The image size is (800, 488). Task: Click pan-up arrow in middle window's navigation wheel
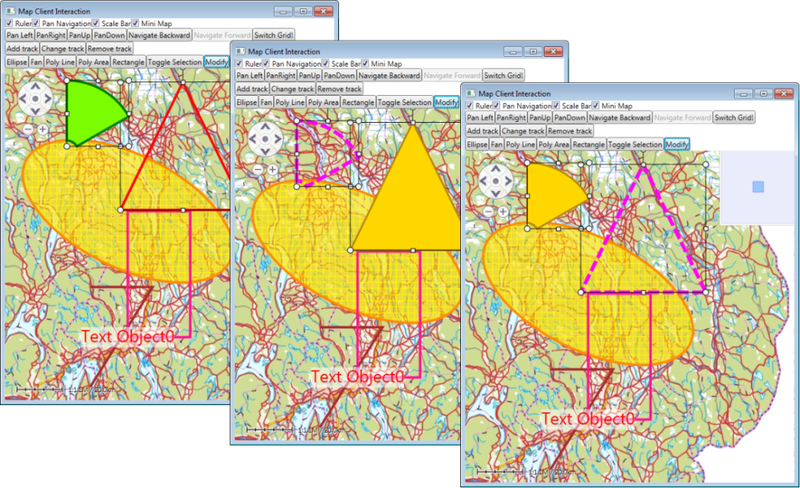tap(265, 127)
